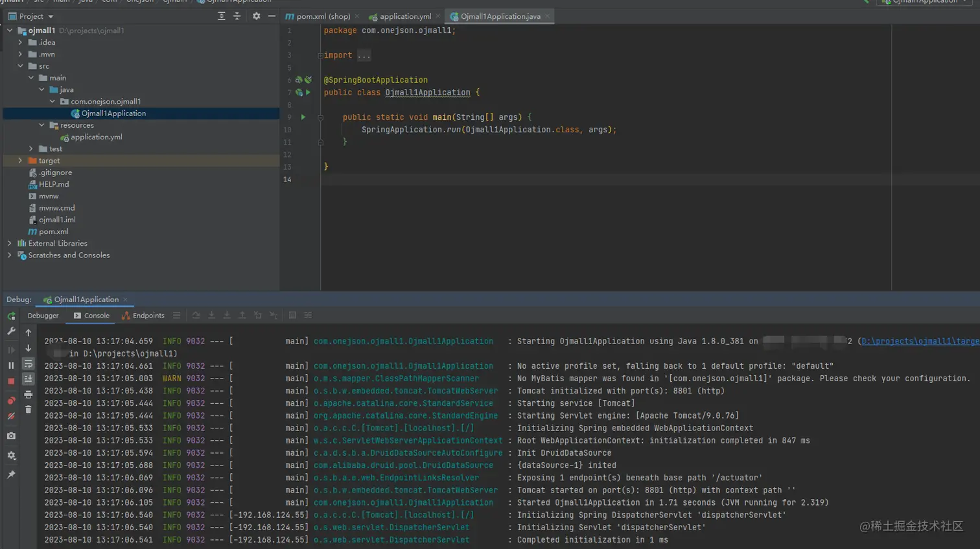
Task: Collapse the ojmall1 root project node
Action: pos(10,30)
